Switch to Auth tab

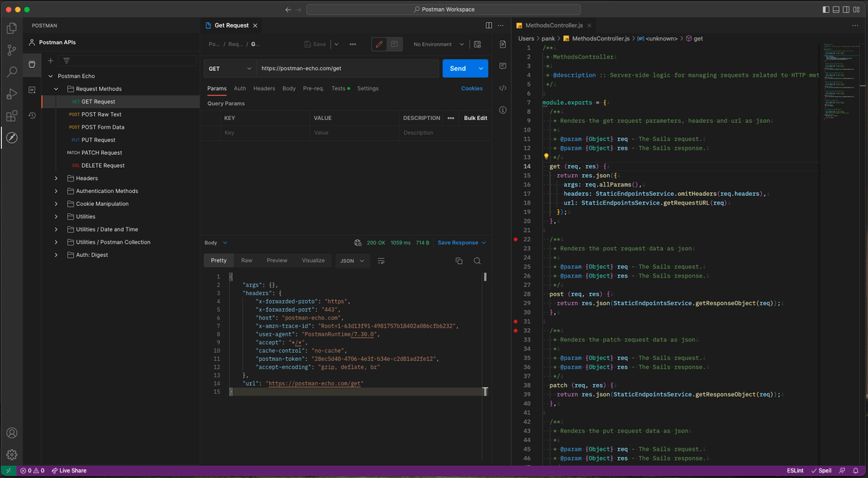tap(239, 88)
